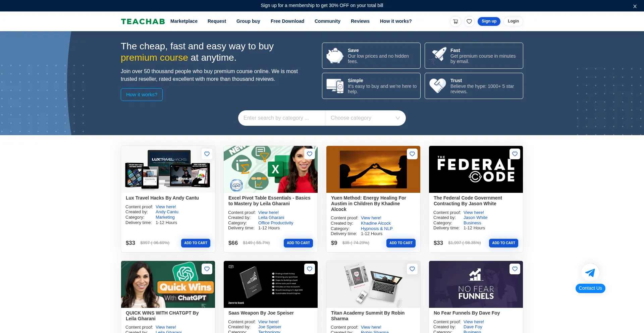
Task: Add Yuen Method course to cart
Action: [x=401, y=243]
